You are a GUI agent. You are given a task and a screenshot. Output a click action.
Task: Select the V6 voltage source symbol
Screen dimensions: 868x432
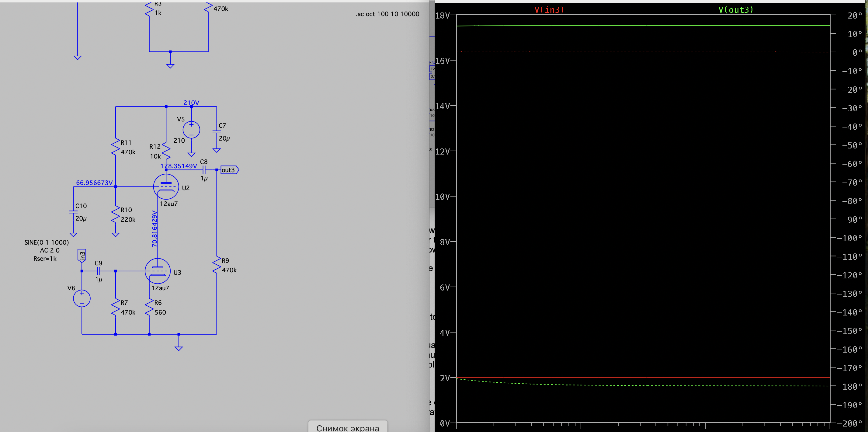coord(82,298)
